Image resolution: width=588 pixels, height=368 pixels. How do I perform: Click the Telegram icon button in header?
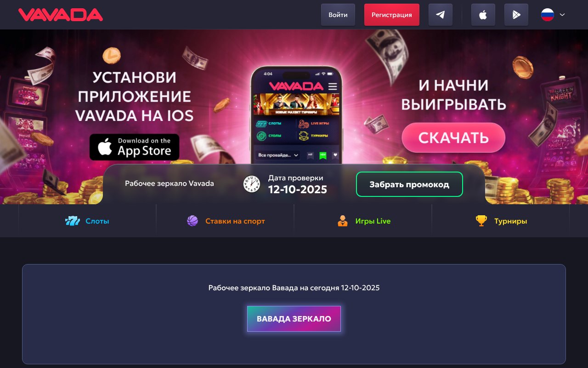tap(441, 15)
